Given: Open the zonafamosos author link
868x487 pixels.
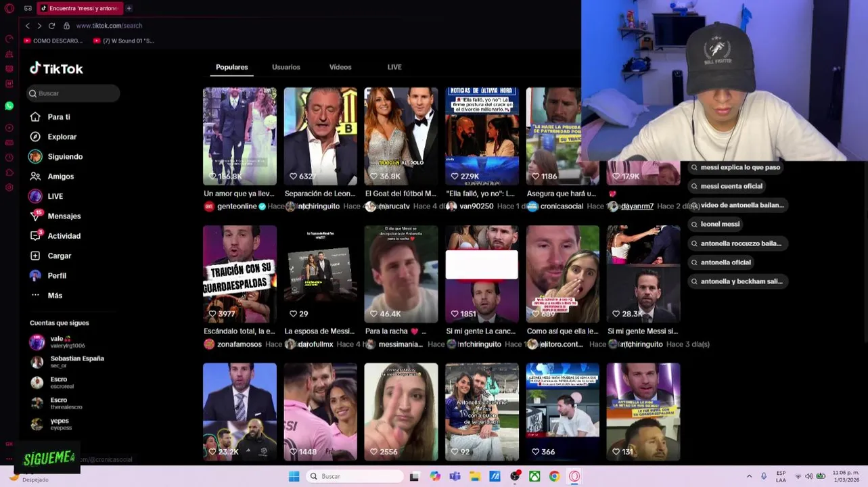Looking at the screenshot, I should pyautogui.click(x=239, y=344).
